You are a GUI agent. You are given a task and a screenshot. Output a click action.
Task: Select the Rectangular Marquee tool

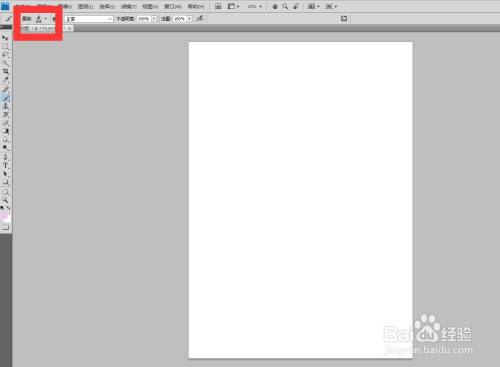pyautogui.click(x=5, y=46)
